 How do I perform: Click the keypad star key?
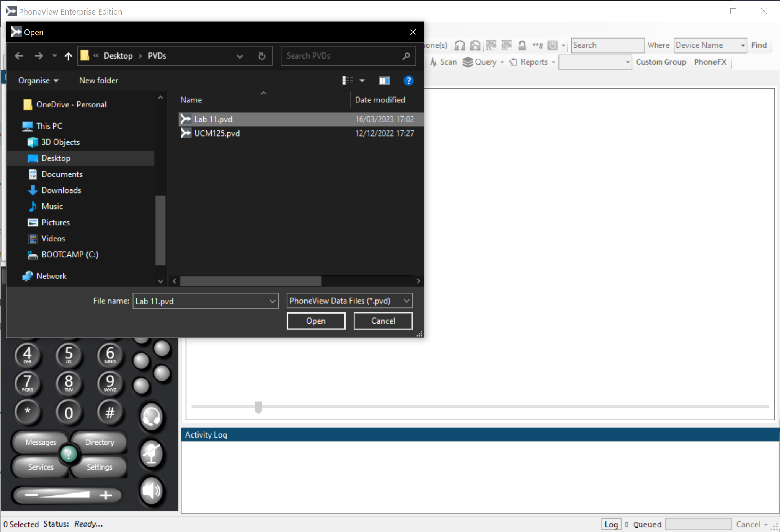pyautogui.click(x=28, y=412)
